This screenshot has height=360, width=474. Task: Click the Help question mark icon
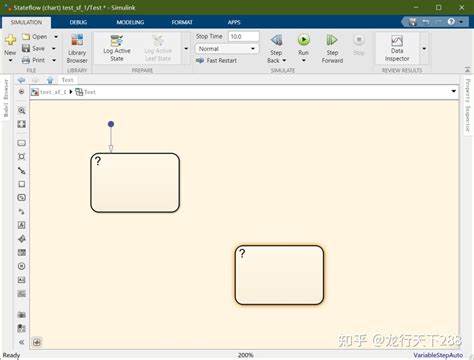451,22
